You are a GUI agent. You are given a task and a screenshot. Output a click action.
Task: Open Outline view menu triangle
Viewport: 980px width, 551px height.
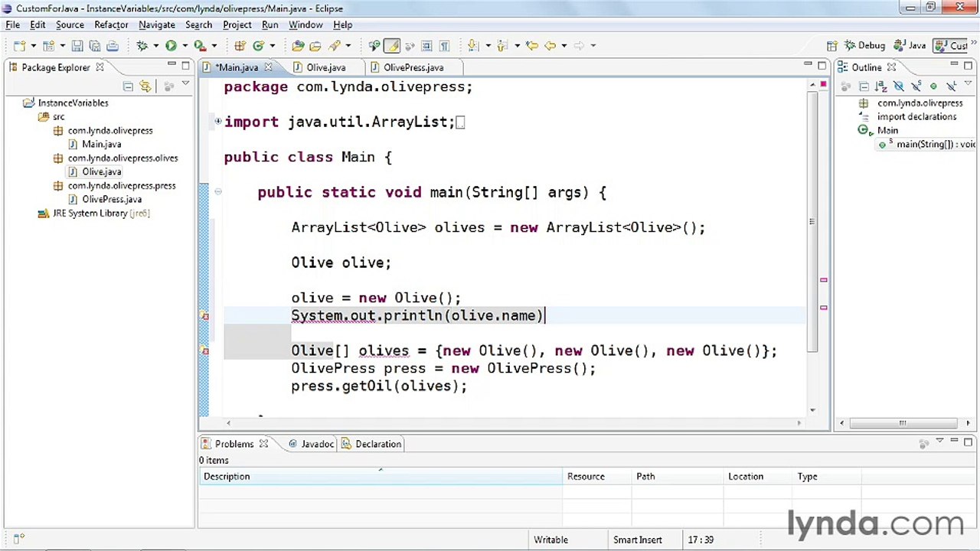[968, 83]
